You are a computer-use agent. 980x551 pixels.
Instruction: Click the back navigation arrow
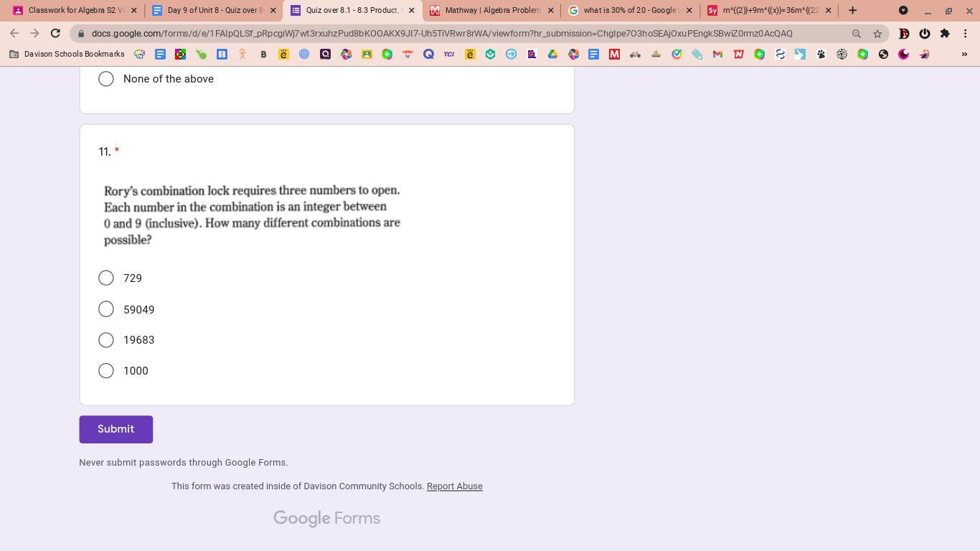click(14, 33)
